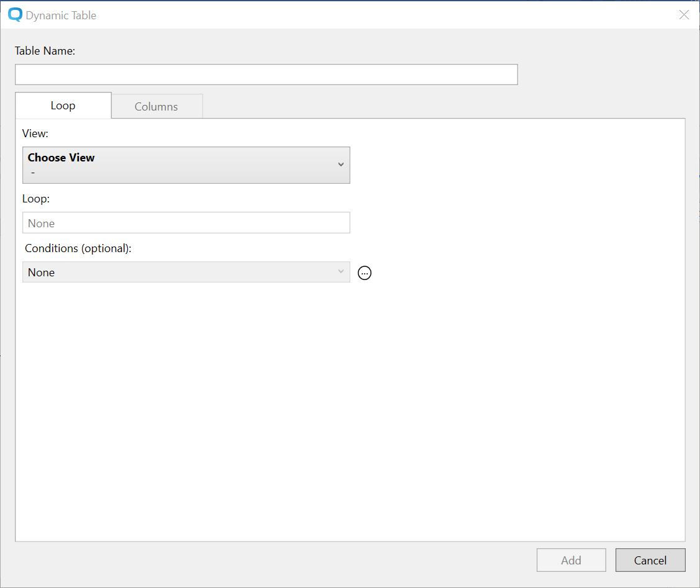
Task: Click the "Loop:" field label
Action: [35, 199]
